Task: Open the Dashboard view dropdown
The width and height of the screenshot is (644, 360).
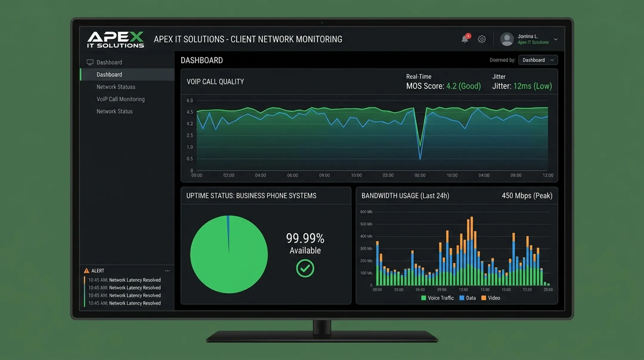Action: [538, 60]
